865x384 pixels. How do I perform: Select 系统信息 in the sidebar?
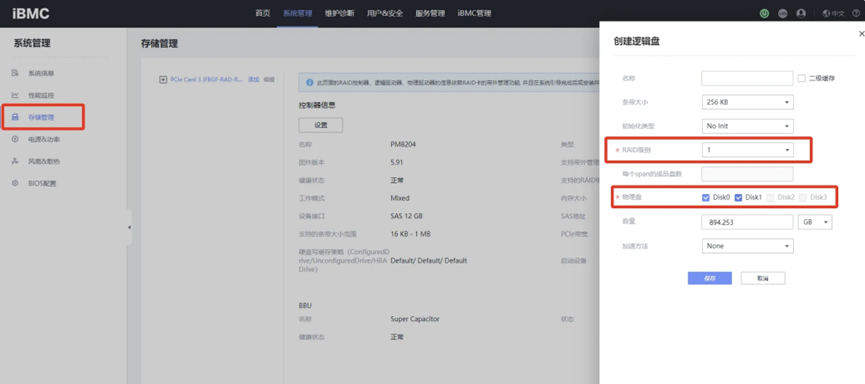[x=41, y=73]
